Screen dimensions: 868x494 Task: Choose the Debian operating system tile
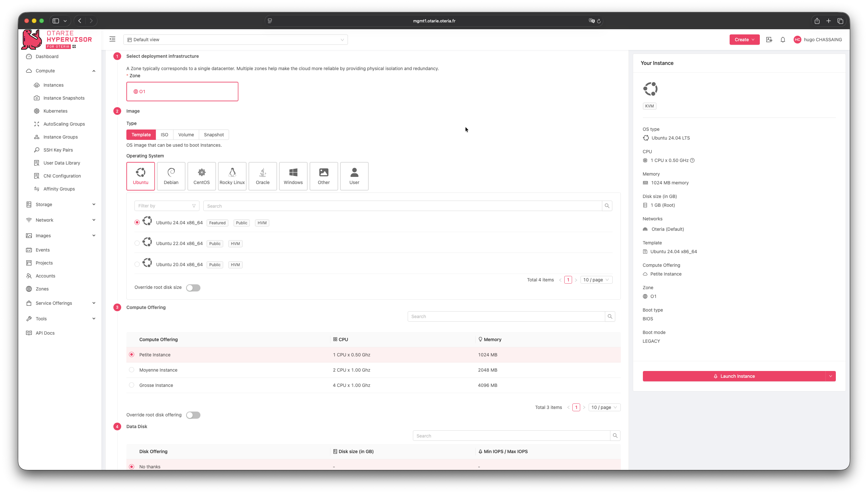[x=171, y=176]
